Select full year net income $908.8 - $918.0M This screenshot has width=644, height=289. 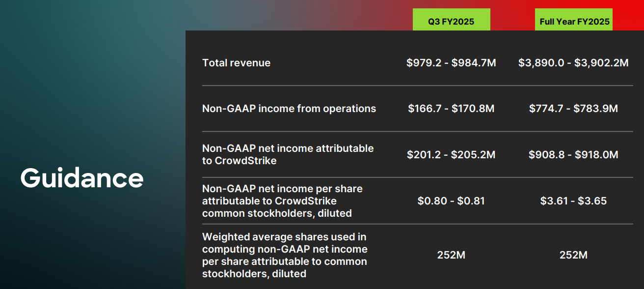point(573,155)
